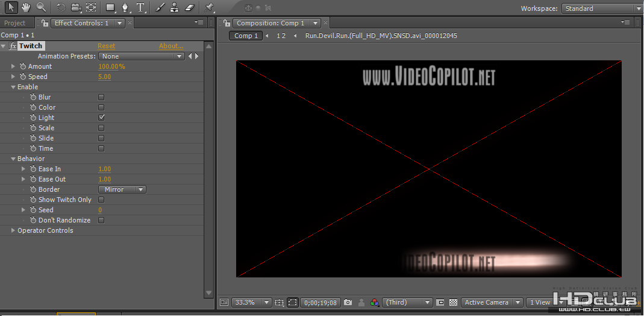
Task: Click the current time 0;00;19;08
Action: click(320, 303)
